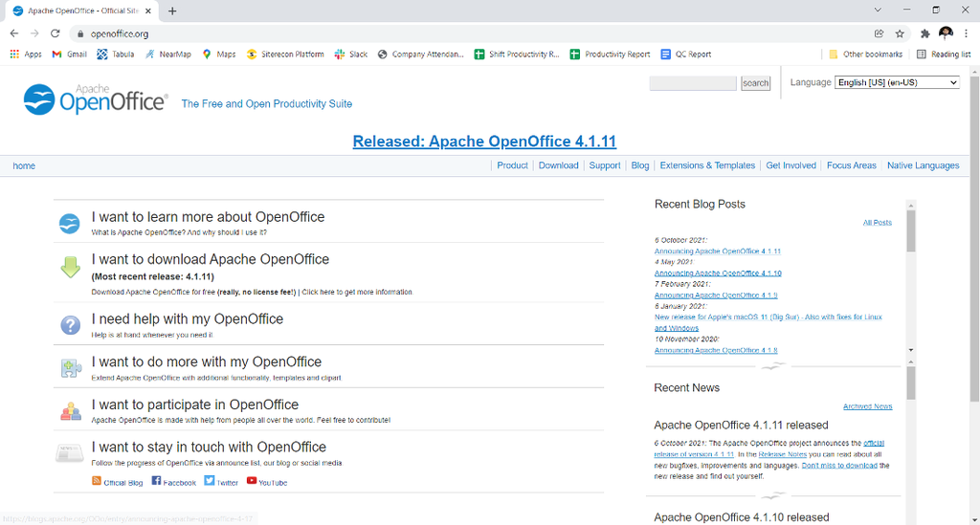The height and width of the screenshot is (525, 980).
Task: Open the Maps bookmark
Action: click(x=219, y=55)
